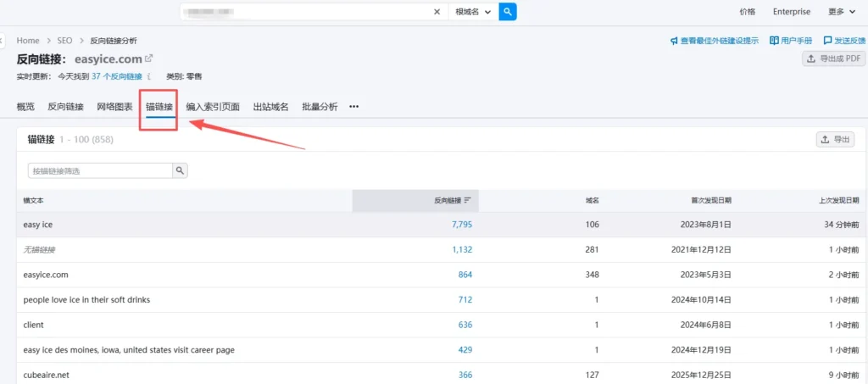Select the easyice.com anchor row text

[x=46, y=275]
